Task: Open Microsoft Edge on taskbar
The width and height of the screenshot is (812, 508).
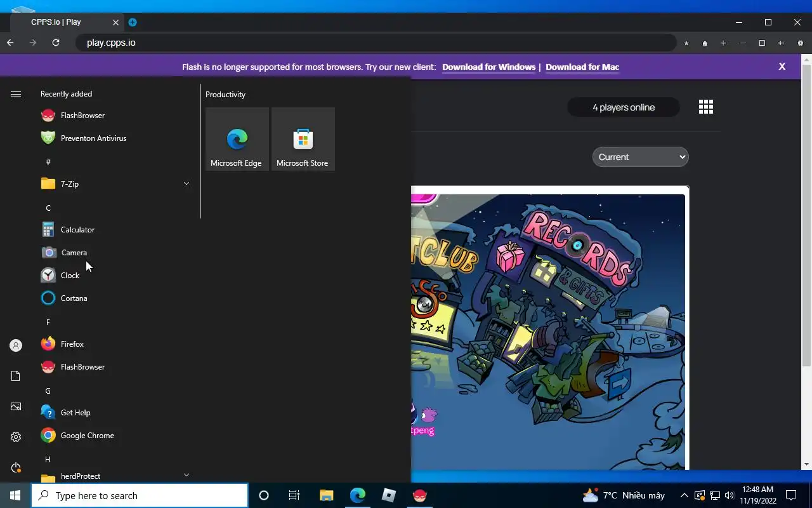Action: click(x=358, y=495)
